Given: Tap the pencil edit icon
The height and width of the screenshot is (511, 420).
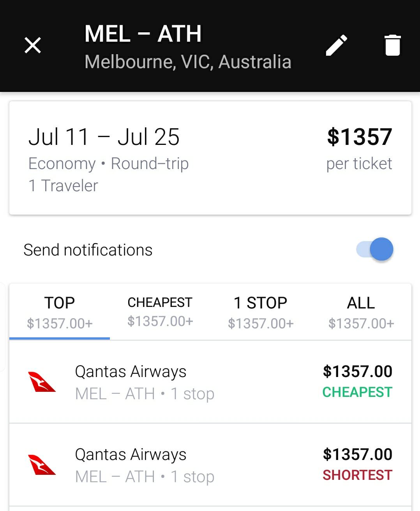Looking at the screenshot, I should pos(337,45).
